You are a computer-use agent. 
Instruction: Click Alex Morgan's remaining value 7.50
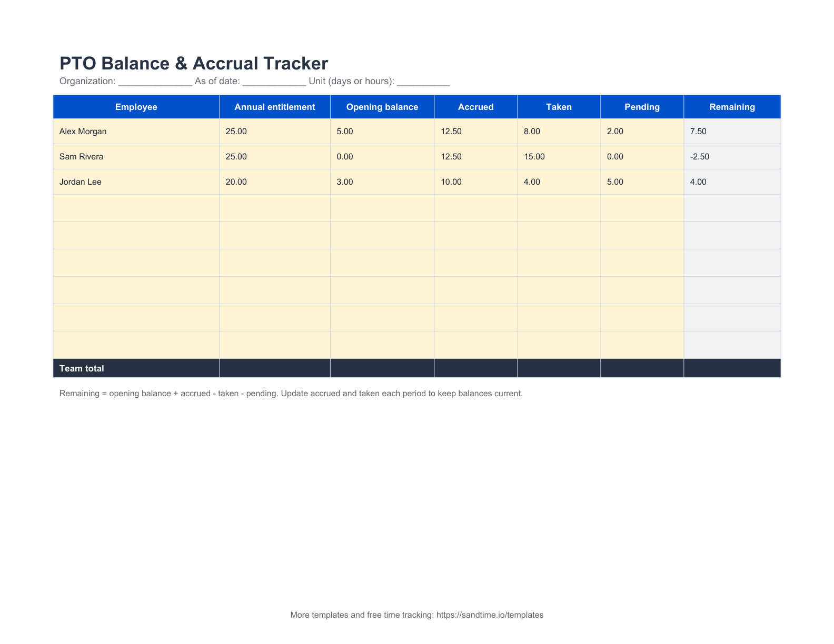click(x=732, y=132)
